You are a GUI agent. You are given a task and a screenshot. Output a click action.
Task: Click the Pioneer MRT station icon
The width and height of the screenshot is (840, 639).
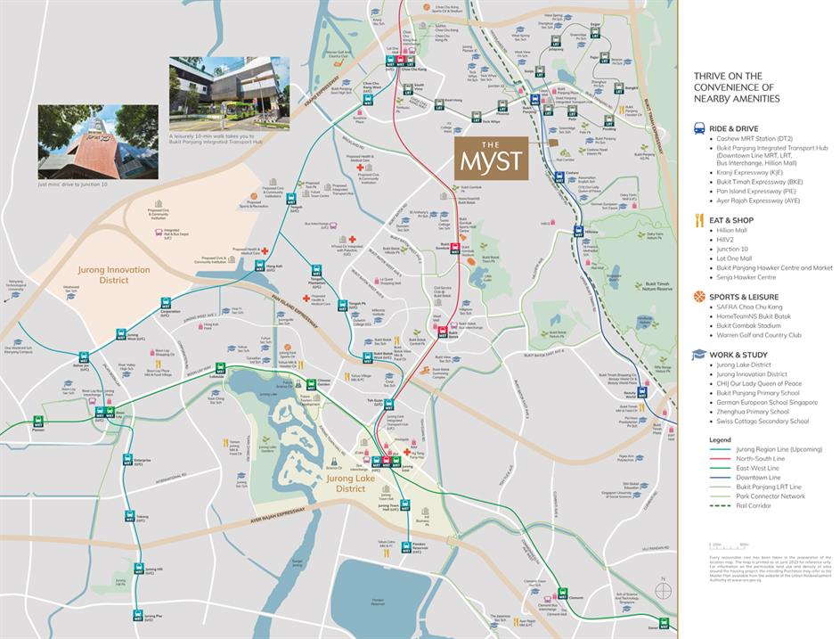38,422
